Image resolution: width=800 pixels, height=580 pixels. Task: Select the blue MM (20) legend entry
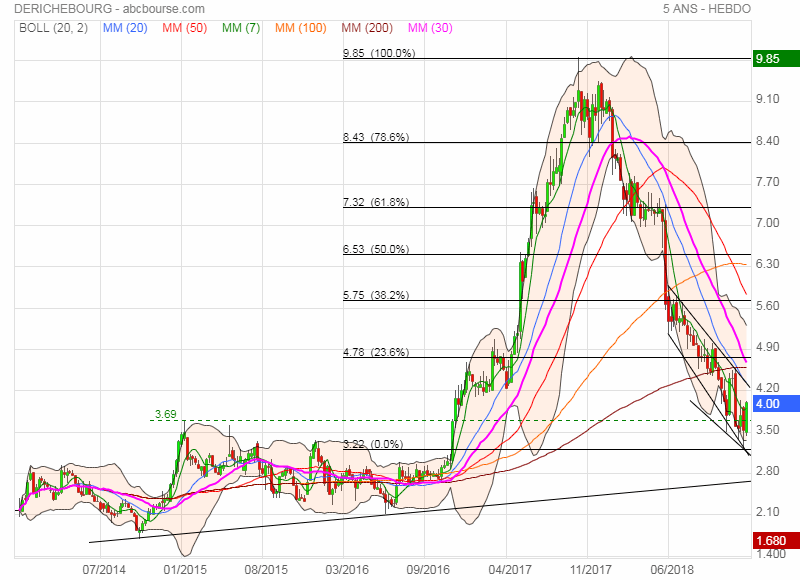point(125,28)
